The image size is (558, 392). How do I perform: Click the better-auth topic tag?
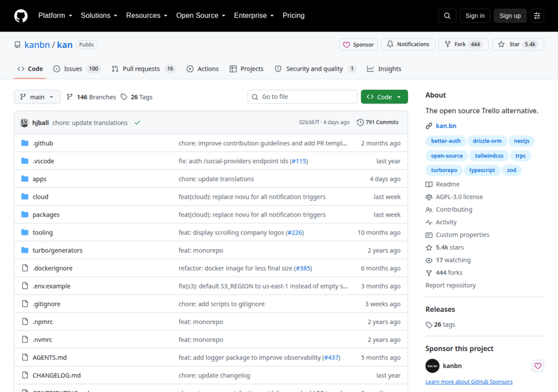pos(446,141)
